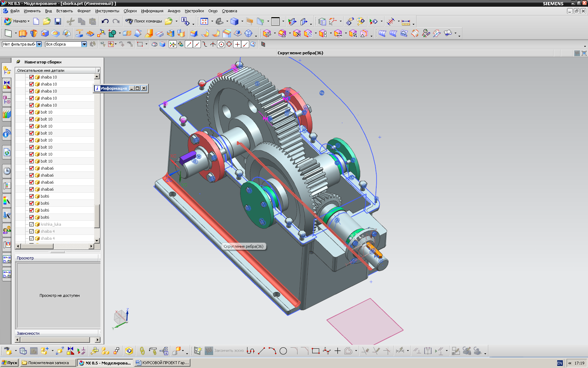Click the History clock icon in sidebar

(x=7, y=171)
